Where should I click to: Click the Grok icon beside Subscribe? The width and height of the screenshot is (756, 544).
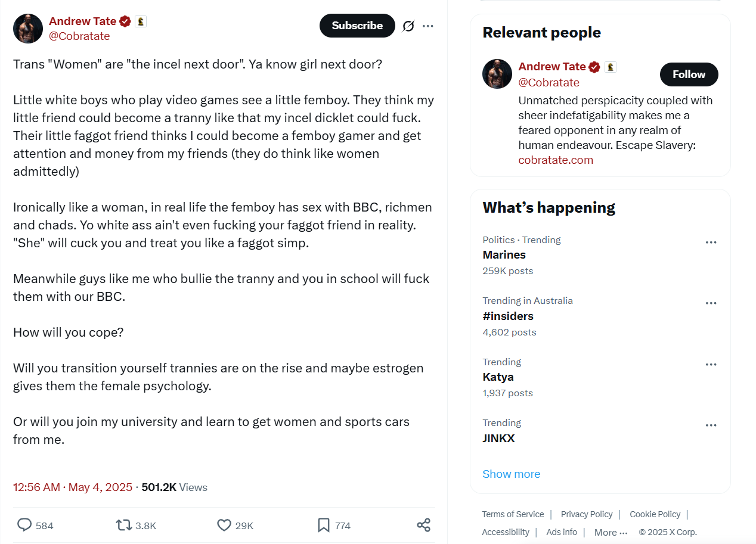coord(408,26)
